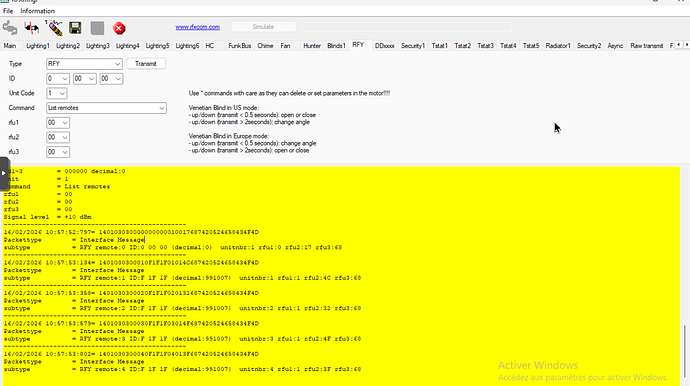Screen dimensions: 690x386
Task: Open the rfu2 dropdown
Action: pyautogui.click(x=58, y=137)
